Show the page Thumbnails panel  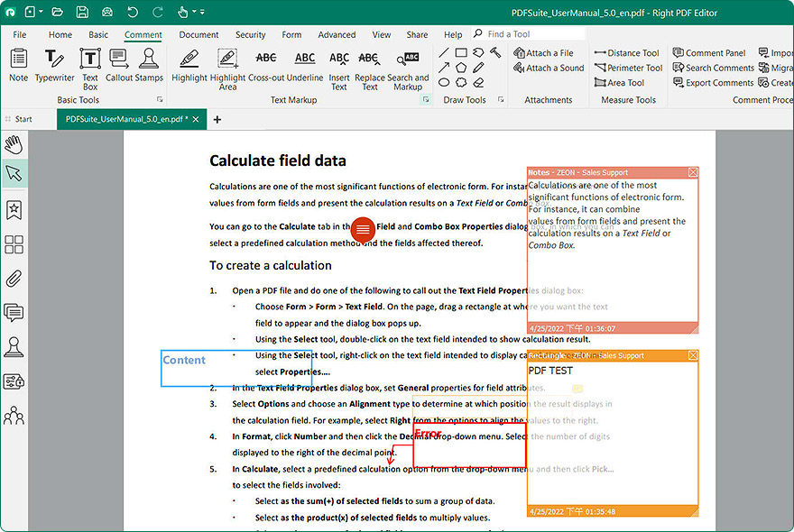pyautogui.click(x=14, y=244)
